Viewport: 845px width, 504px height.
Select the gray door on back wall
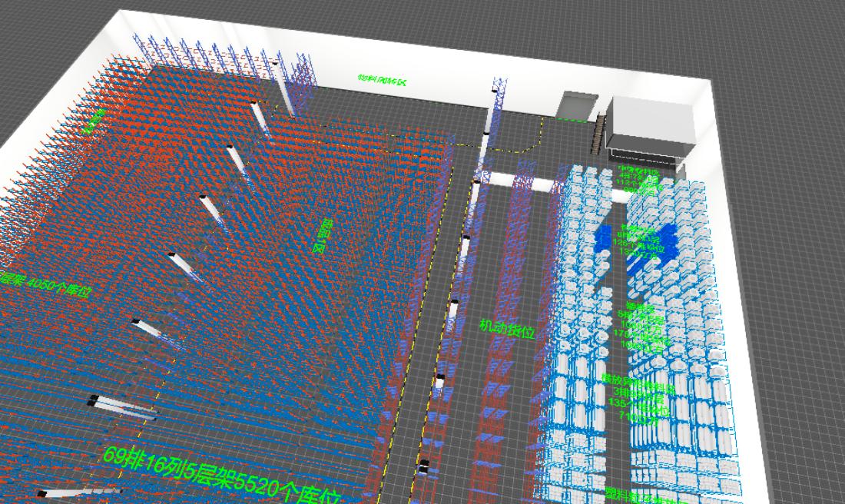point(578,106)
